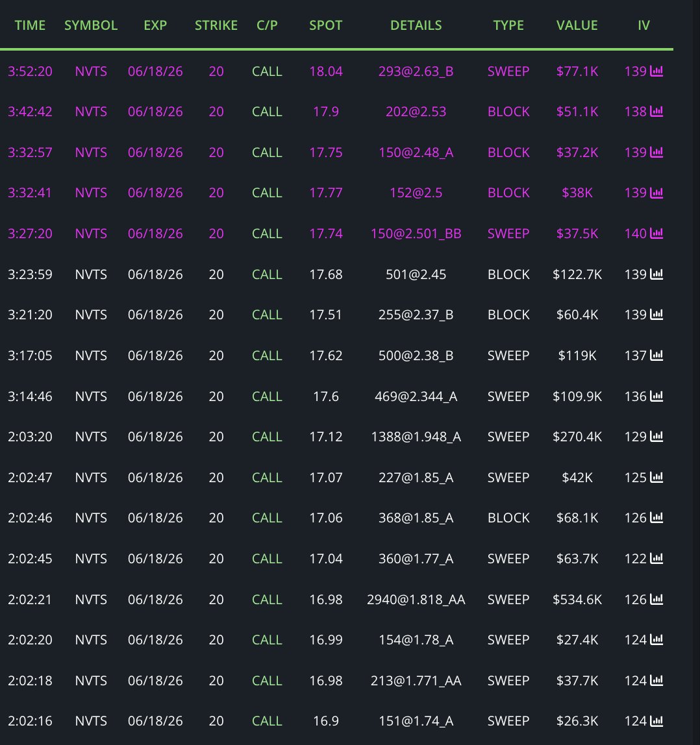The width and height of the screenshot is (700, 745).
Task: Click details 255@2.37_B
Action: [x=416, y=315]
